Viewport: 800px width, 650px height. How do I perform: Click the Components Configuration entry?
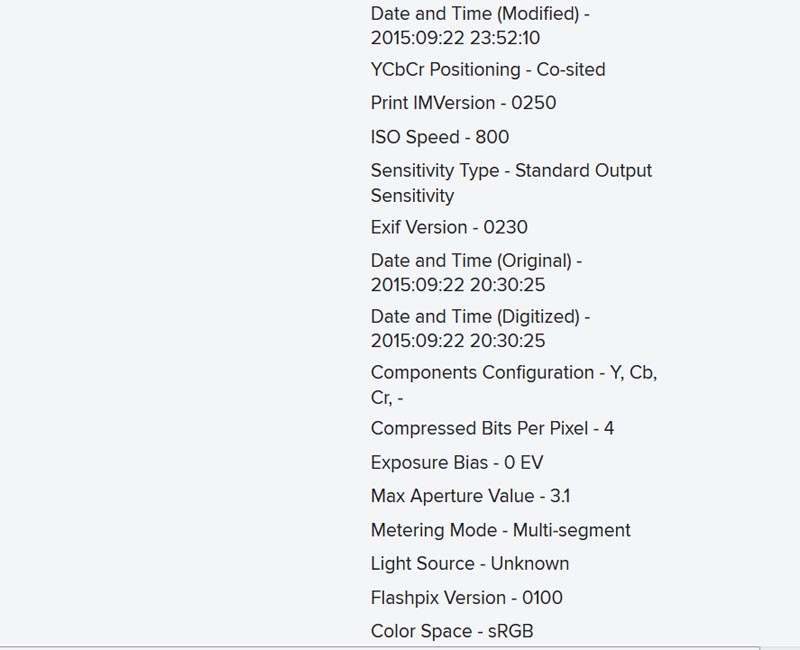point(514,385)
